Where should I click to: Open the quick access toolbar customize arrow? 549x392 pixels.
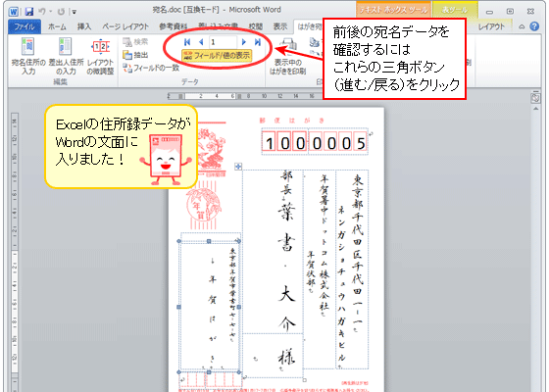coord(74,12)
